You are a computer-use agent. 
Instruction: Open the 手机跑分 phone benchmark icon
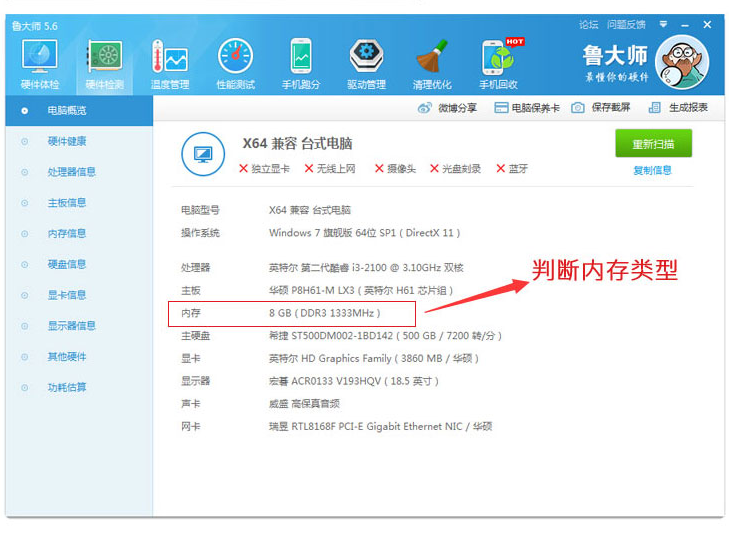(x=301, y=57)
